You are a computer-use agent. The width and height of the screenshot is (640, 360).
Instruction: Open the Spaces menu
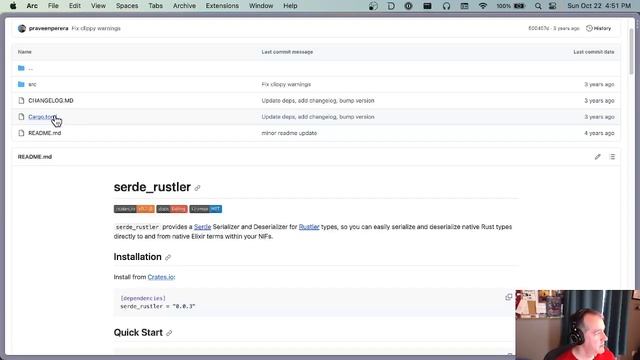(x=127, y=6)
